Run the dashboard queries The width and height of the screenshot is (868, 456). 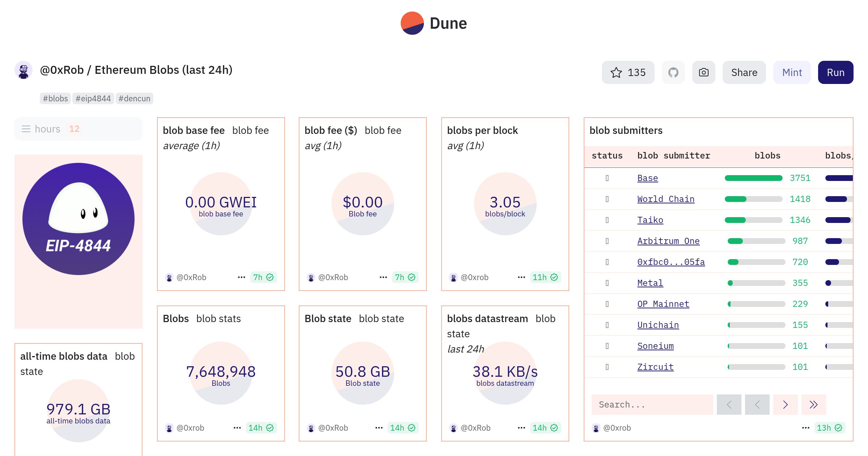pyautogui.click(x=835, y=72)
